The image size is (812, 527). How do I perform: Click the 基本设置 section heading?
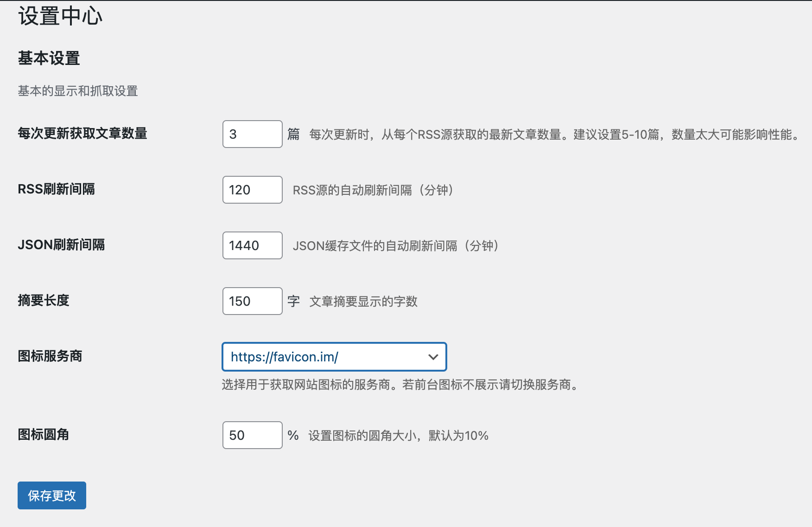(49, 58)
